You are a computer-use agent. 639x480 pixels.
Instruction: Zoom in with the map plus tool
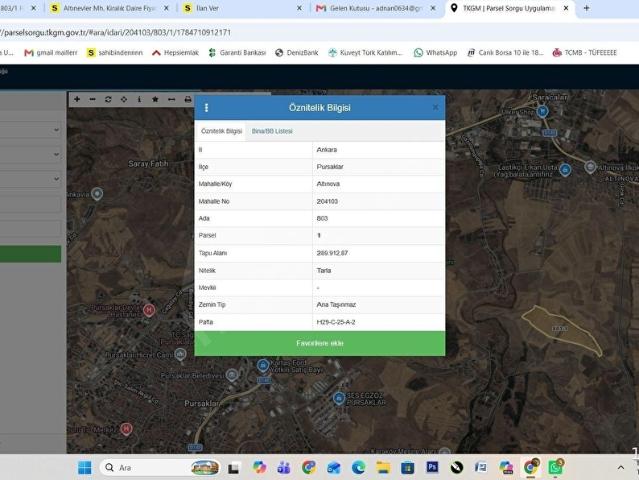[77, 99]
